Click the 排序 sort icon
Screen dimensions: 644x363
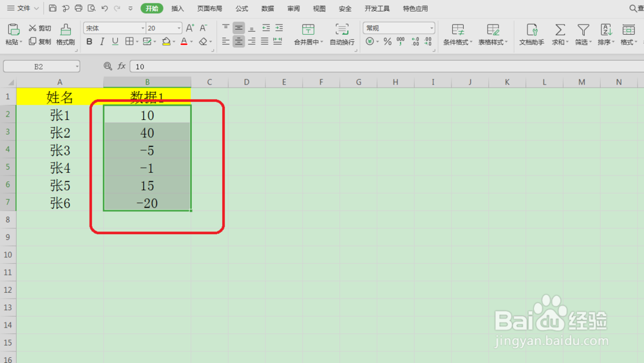(606, 30)
